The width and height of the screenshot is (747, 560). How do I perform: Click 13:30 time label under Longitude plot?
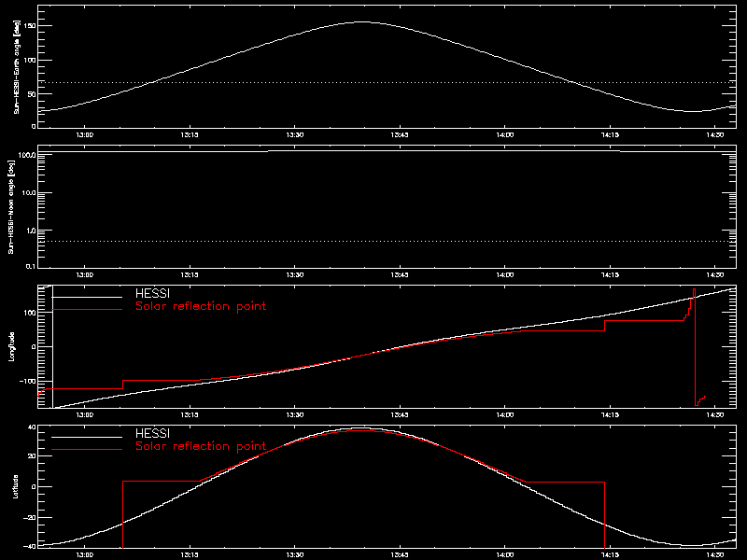[x=295, y=414]
